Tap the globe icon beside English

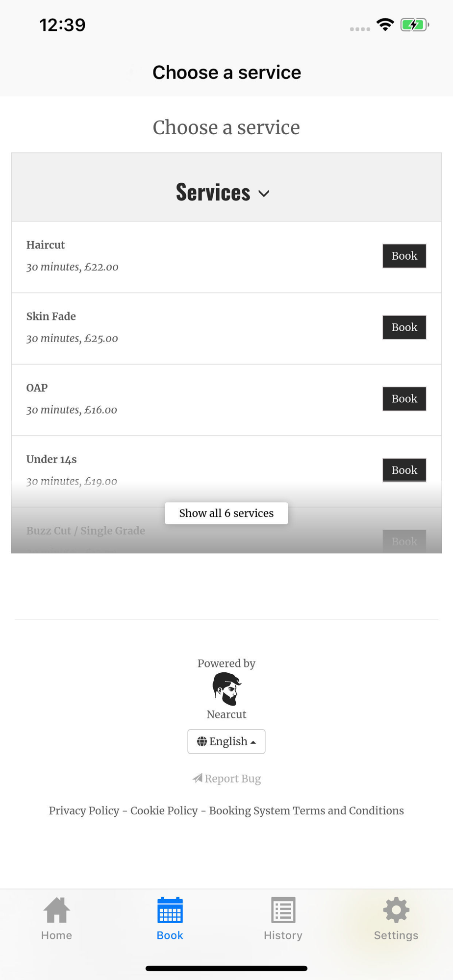click(202, 741)
